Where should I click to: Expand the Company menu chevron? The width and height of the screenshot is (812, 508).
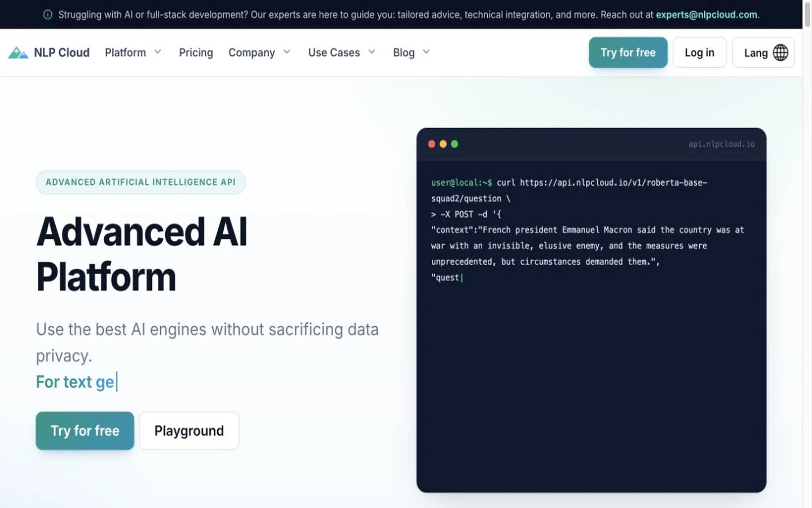(x=286, y=52)
